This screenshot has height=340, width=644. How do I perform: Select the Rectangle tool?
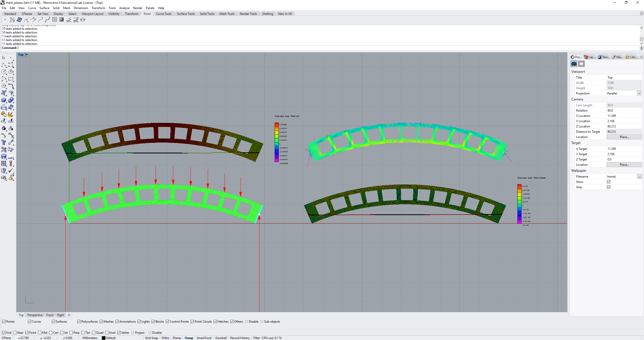tap(11, 79)
